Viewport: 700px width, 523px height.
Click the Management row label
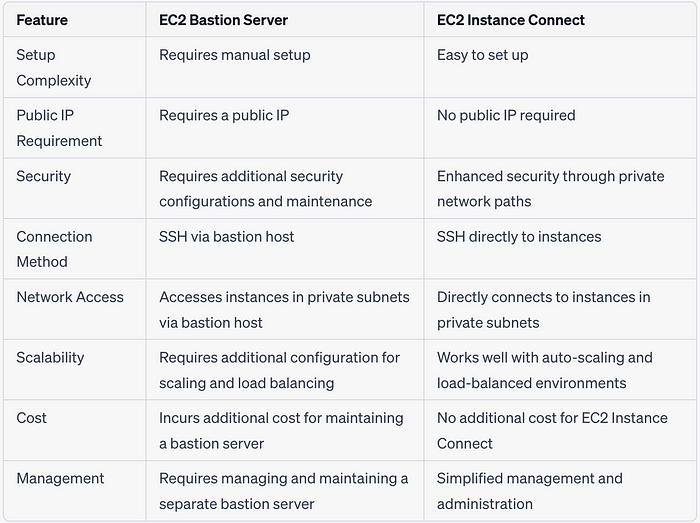[x=60, y=479]
